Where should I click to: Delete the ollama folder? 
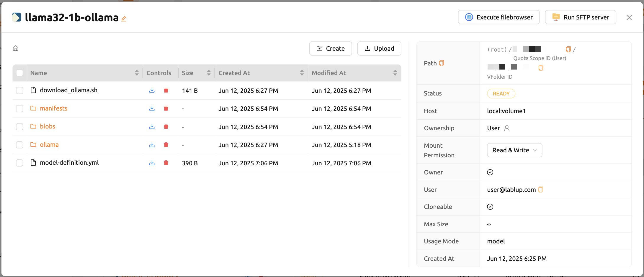(166, 145)
